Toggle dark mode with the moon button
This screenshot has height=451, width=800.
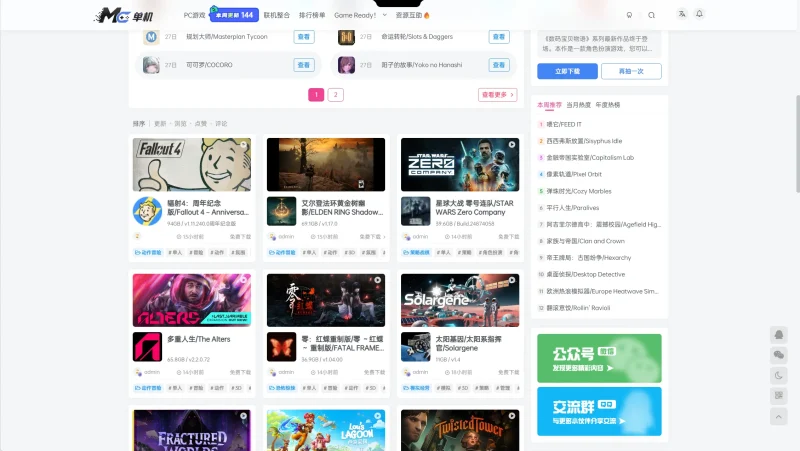779,375
